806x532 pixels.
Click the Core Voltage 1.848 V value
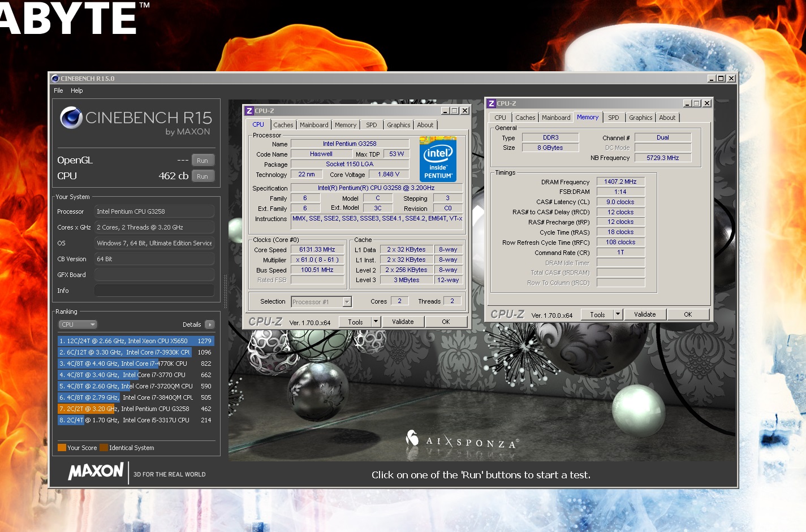(x=389, y=174)
